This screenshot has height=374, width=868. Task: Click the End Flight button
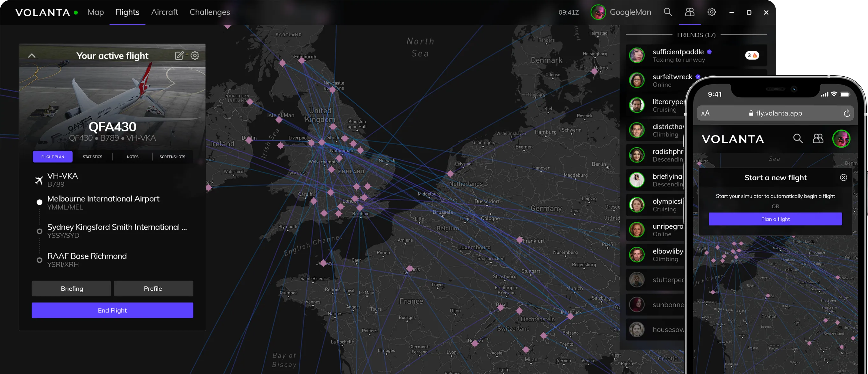coord(112,310)
